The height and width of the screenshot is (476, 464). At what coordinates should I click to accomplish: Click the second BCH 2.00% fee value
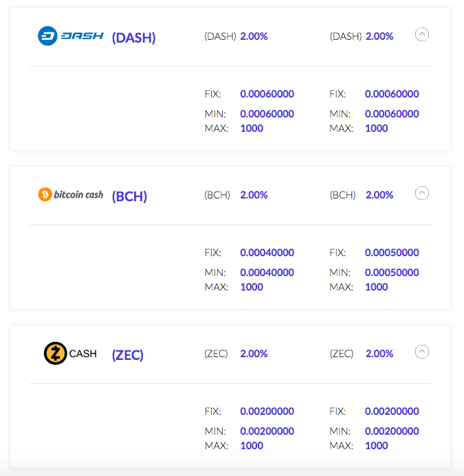click(379, 195)
